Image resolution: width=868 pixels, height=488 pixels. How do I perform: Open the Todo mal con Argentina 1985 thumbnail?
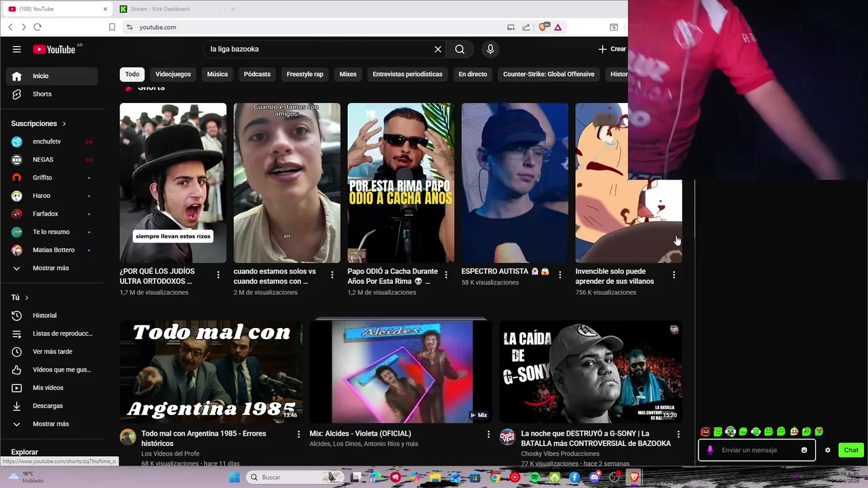point(211,371)
